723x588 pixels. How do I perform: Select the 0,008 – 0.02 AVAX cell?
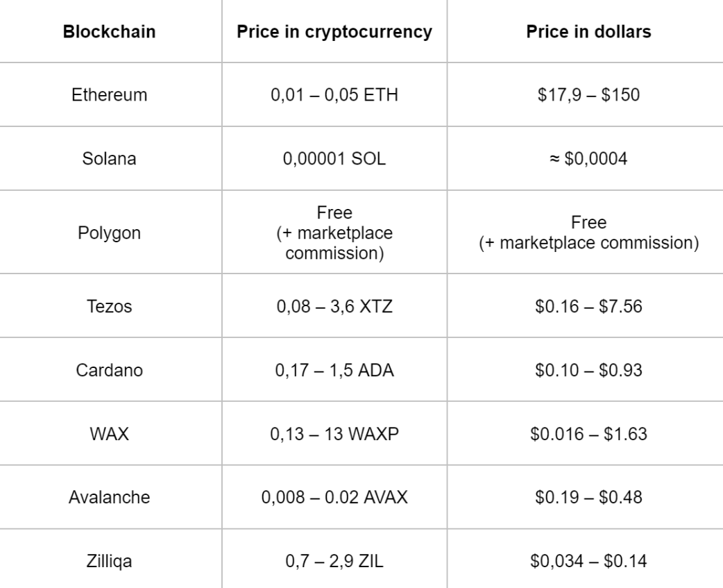[x=334, y=498]
